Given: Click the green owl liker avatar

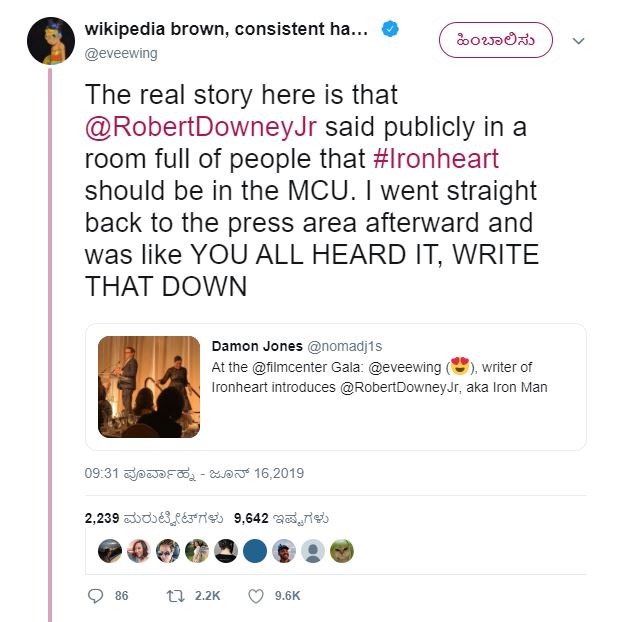Looking at the screenshot, I should (342, 551).
